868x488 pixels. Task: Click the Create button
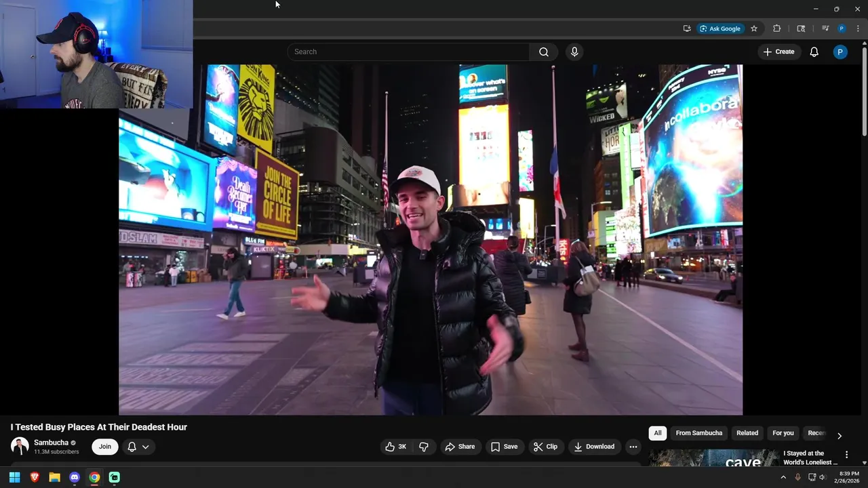tap(778, 52)
